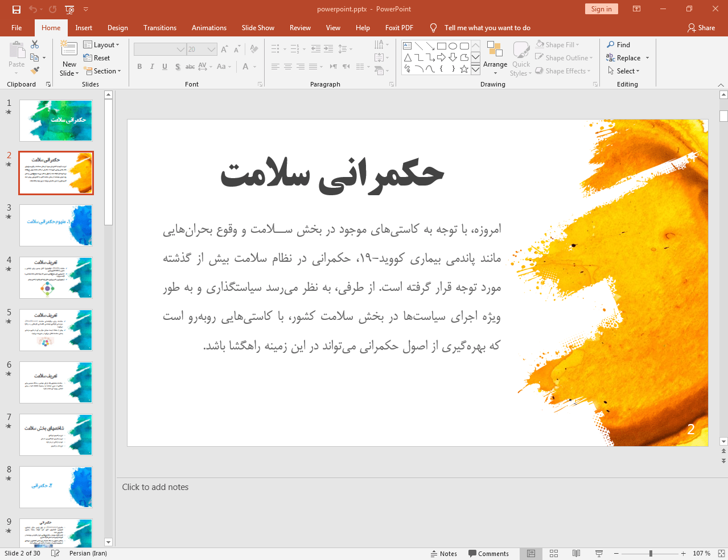Screen dimensions: 728x560
Task: Toggle Center paragraph alignment
Action: (288, 67)
